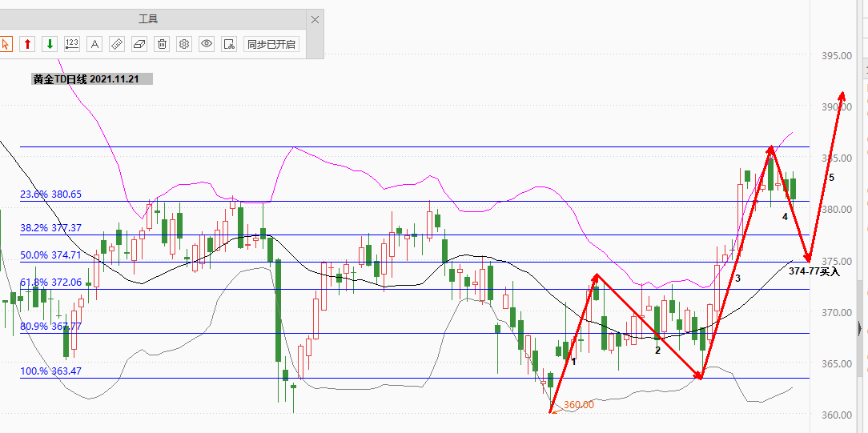Viewport: 868px width, 433px height.
Task: Select the eraser tool
Action: 139,44
